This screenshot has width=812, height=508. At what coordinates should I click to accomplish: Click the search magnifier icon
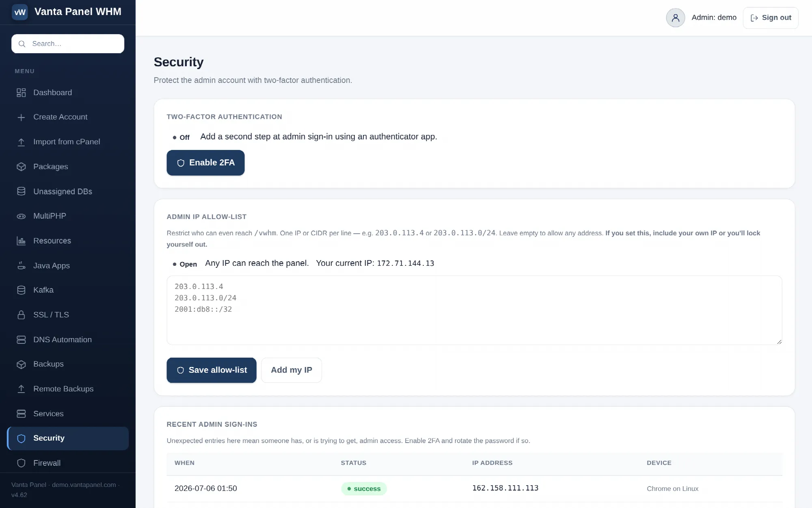click(22, 44)
